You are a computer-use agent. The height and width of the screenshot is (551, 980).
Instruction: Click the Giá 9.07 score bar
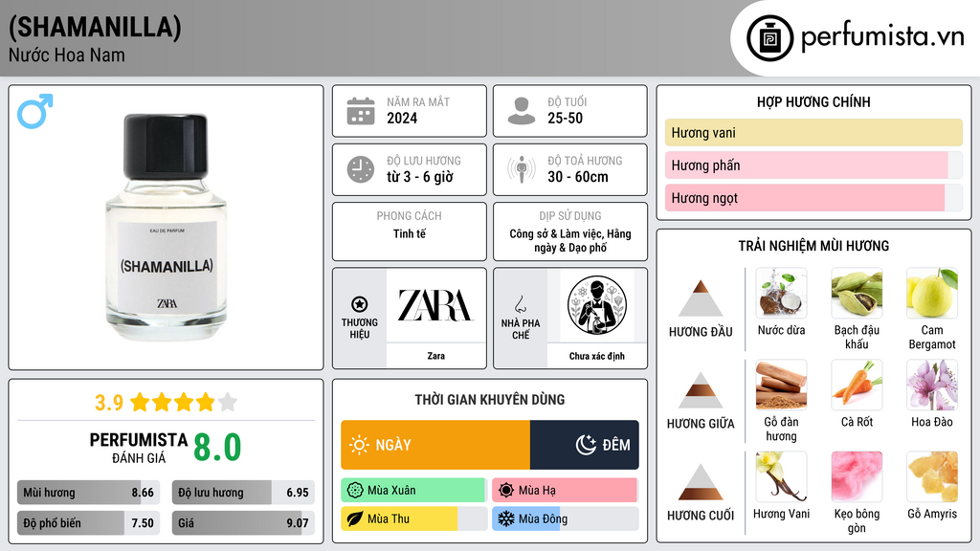[243, 523]
